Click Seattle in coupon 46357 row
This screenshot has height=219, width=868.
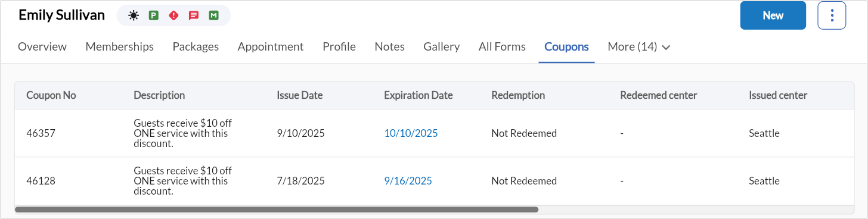pyautogui.click(x=764, y=133)
